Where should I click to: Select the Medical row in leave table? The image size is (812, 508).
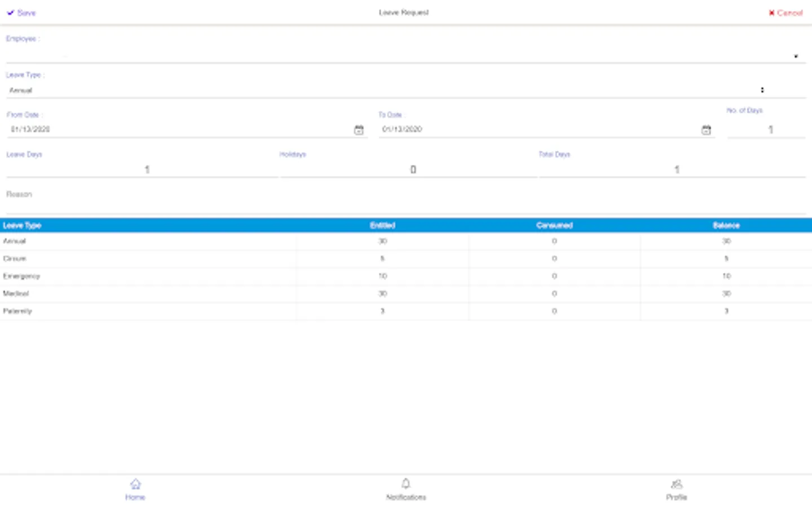[x=406, y=294]
